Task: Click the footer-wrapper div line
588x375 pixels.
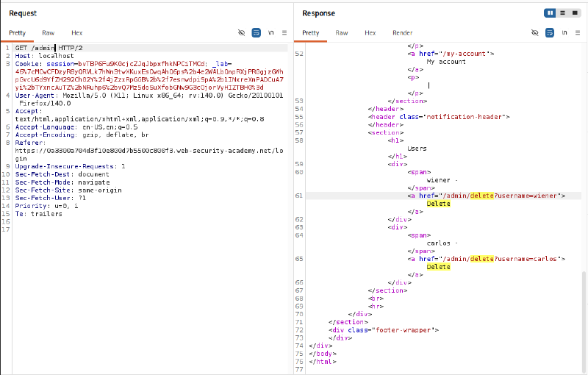Action: 384,330
